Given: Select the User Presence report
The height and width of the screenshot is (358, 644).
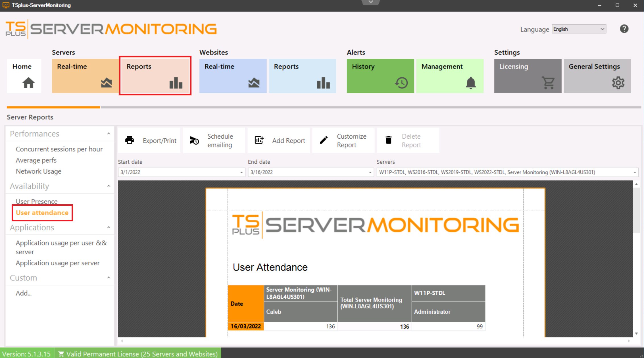Looking at the screenshot, I should [37, 201].
